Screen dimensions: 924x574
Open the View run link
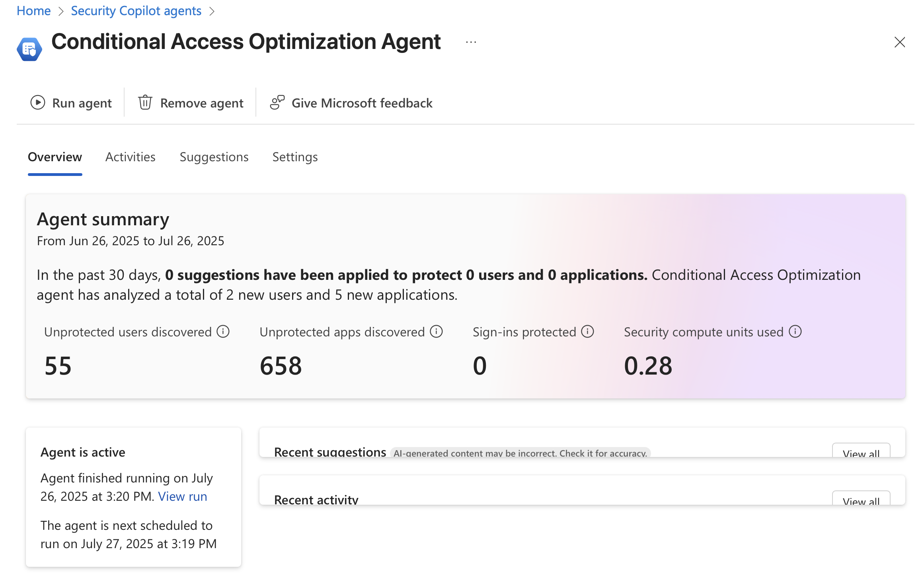(183, 496)
